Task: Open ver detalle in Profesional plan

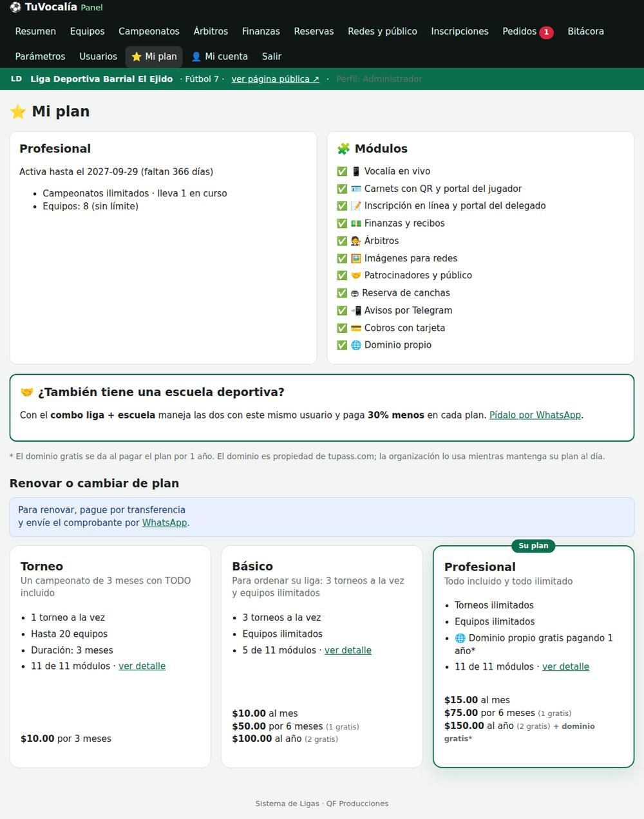Action: (x=565, y=667)
